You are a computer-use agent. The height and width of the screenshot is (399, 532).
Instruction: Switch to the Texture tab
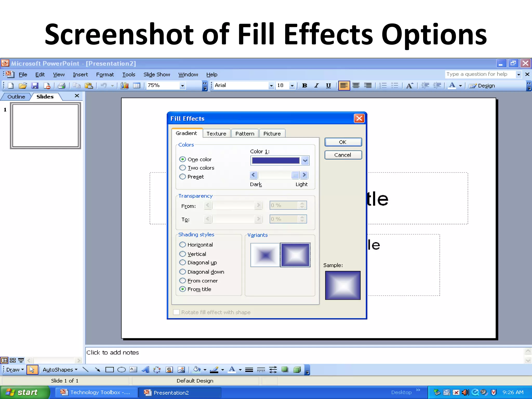[x=216, y=134]
